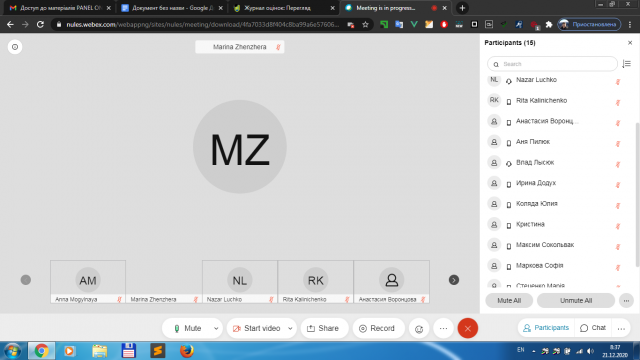Viewport: 640px width, 360px height.
Task: Reload the page
Action: 40,24
